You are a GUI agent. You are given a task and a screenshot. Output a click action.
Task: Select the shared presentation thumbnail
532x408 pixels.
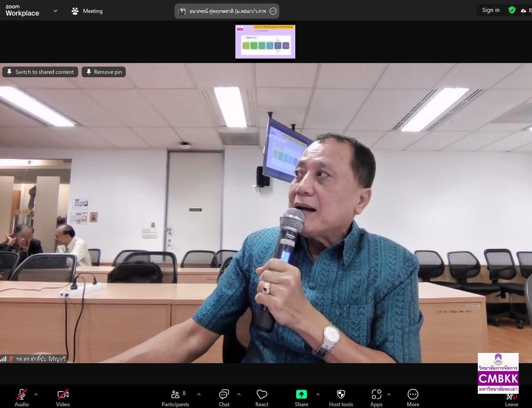(265, 41)
